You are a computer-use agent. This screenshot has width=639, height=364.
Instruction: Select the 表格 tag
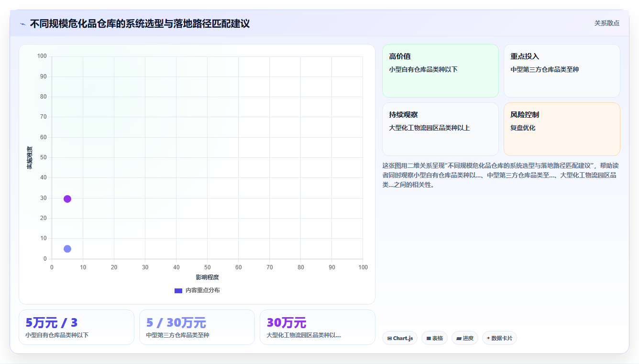[434, 338]
